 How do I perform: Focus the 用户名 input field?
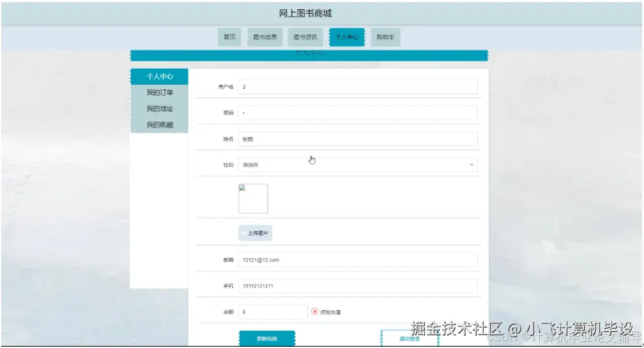(x=358, y=87)
